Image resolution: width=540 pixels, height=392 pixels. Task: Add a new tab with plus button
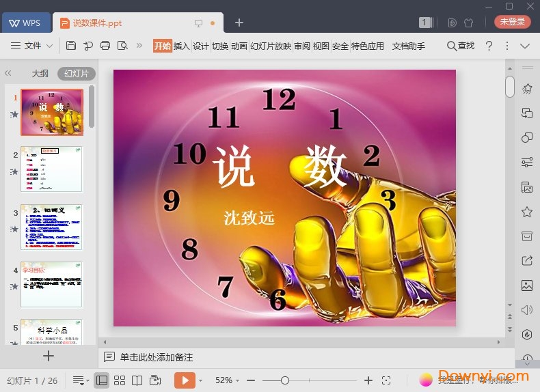[x=239, y=23]
